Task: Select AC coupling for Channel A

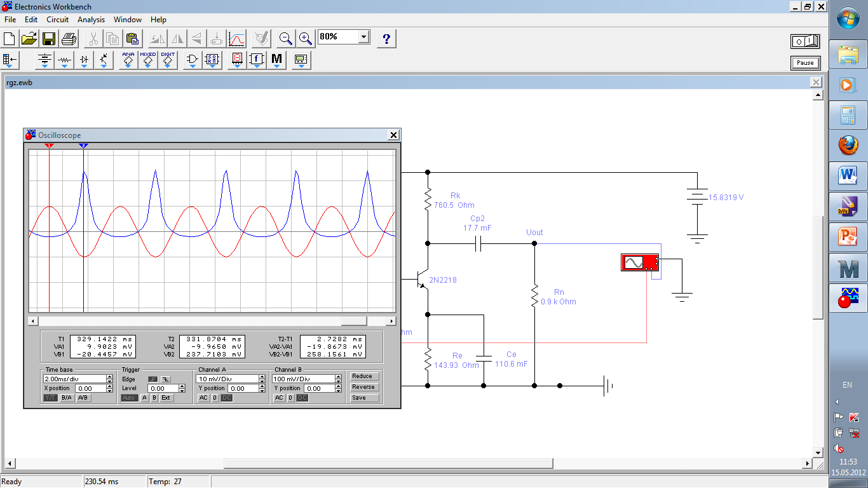Action: point(203,398)
